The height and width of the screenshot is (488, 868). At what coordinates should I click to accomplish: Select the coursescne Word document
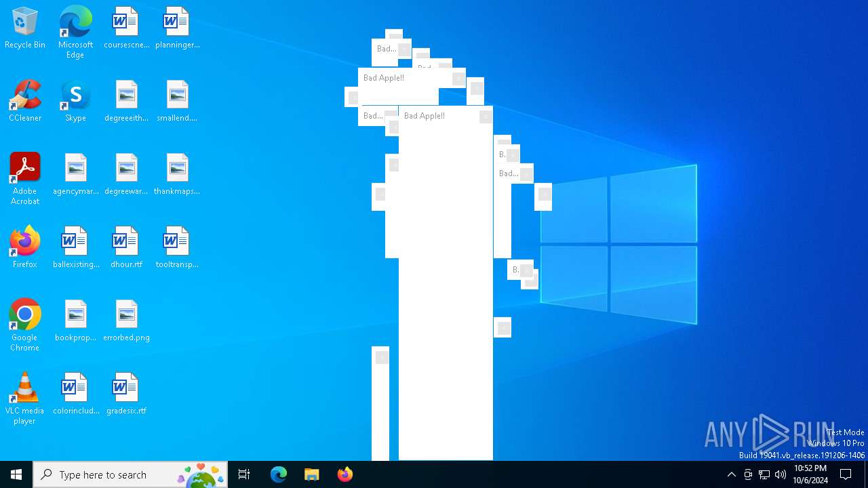tap(126, 28)
